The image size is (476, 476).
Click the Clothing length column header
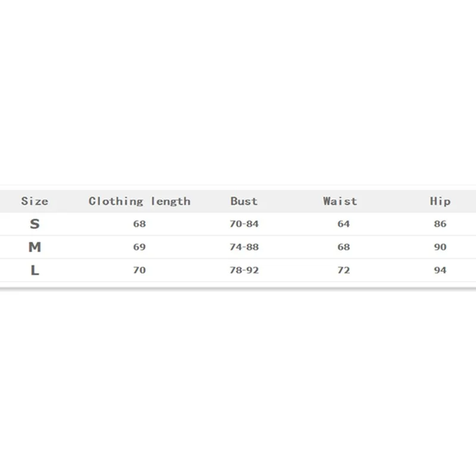pos(139,201)
